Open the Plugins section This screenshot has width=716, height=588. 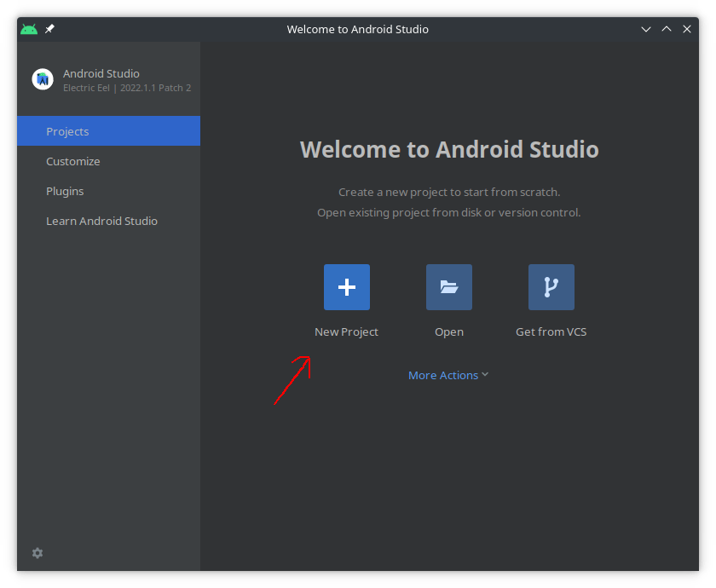65,191
